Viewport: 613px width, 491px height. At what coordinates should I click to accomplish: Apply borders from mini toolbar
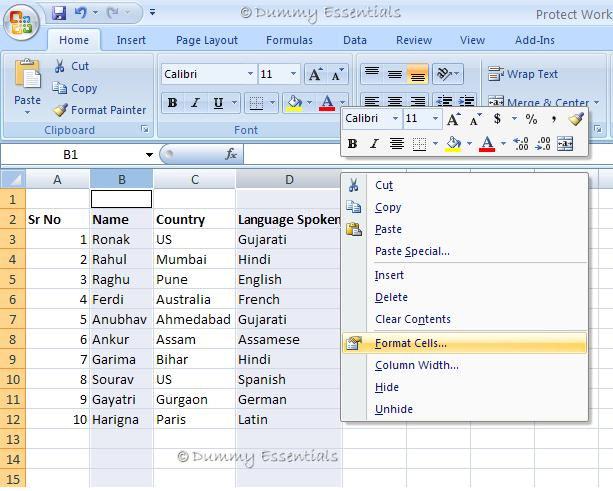(x=419, y=143)
